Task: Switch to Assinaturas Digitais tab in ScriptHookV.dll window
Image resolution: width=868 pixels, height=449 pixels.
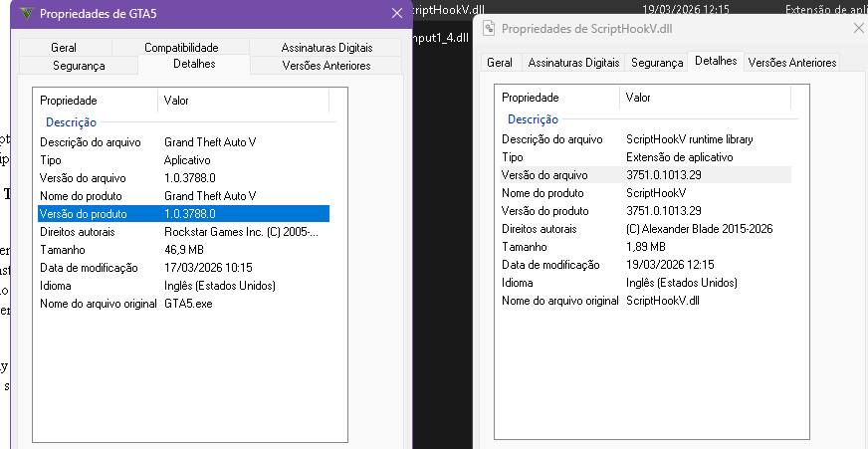Action: (573, 63)
